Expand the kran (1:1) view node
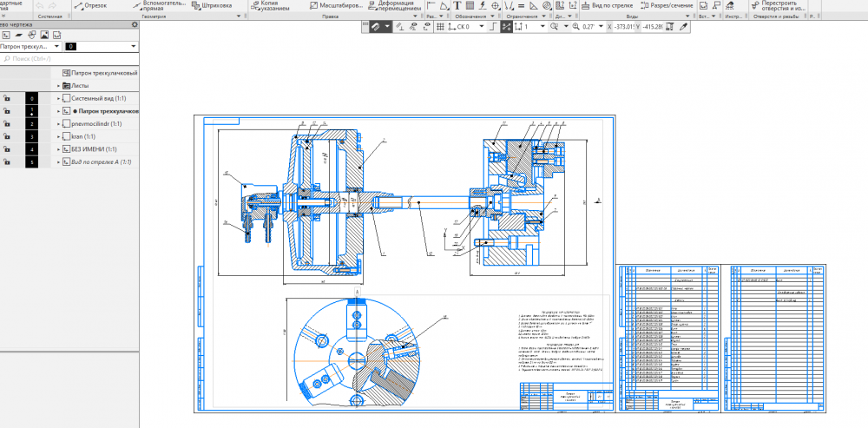Viewport: 868px width, 428px height. coord(59,137)
